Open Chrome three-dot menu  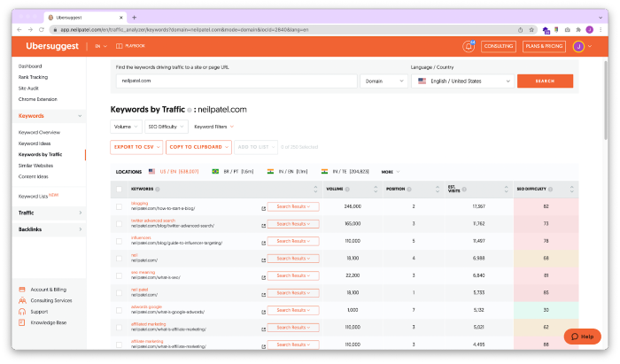[601, 29]
